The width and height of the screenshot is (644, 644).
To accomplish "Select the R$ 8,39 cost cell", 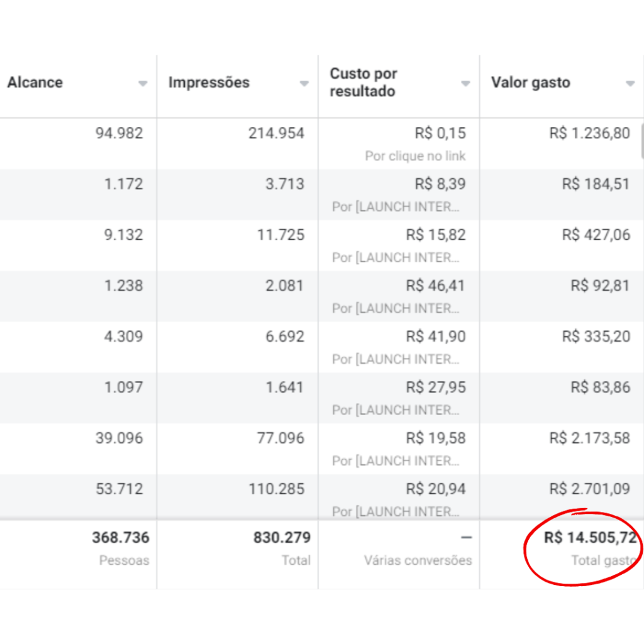I will [x=440, y=184].
